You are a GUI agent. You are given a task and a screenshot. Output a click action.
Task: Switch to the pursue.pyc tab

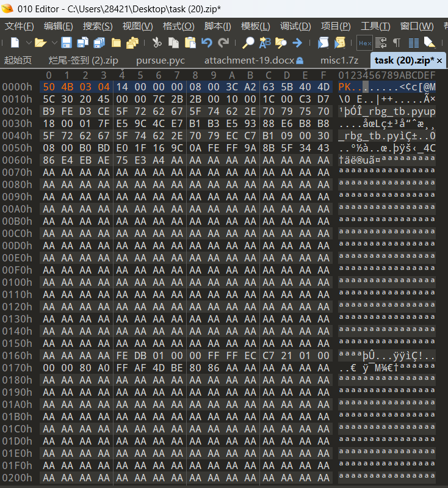click(161, 60)
